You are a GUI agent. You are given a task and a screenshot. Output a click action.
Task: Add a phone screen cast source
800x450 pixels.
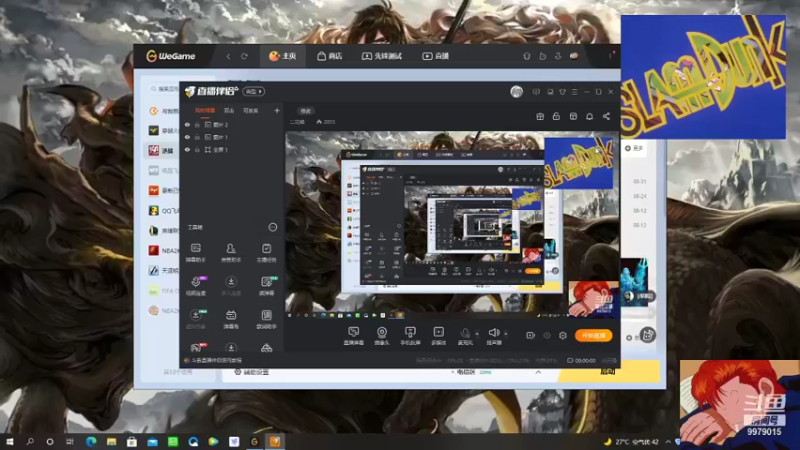pyautogui.click(x=410, y=336)
